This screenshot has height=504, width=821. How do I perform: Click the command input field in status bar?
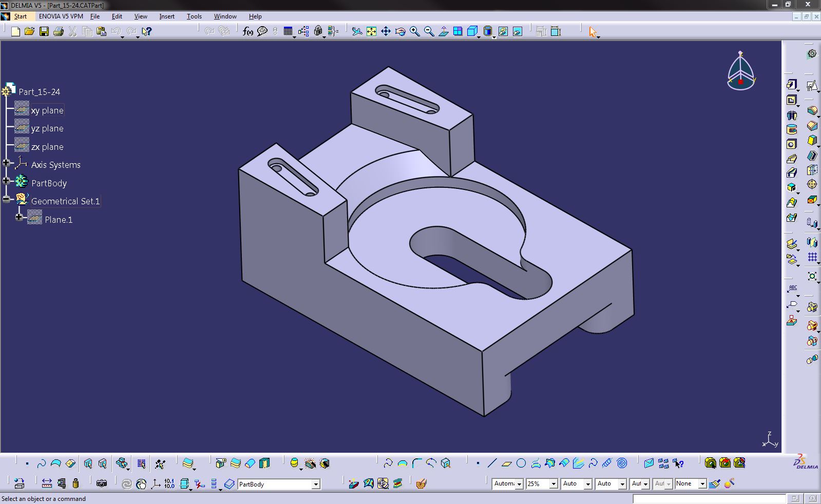709,499
